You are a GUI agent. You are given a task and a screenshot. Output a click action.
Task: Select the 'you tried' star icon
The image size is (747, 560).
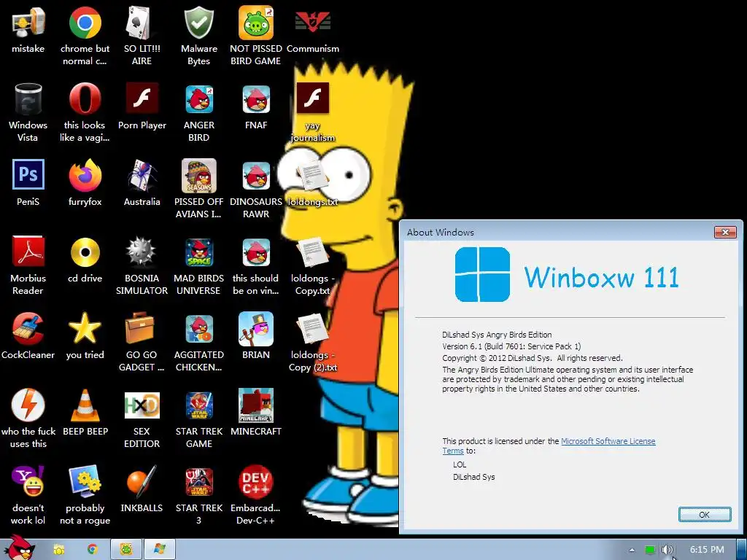[85, 329]
